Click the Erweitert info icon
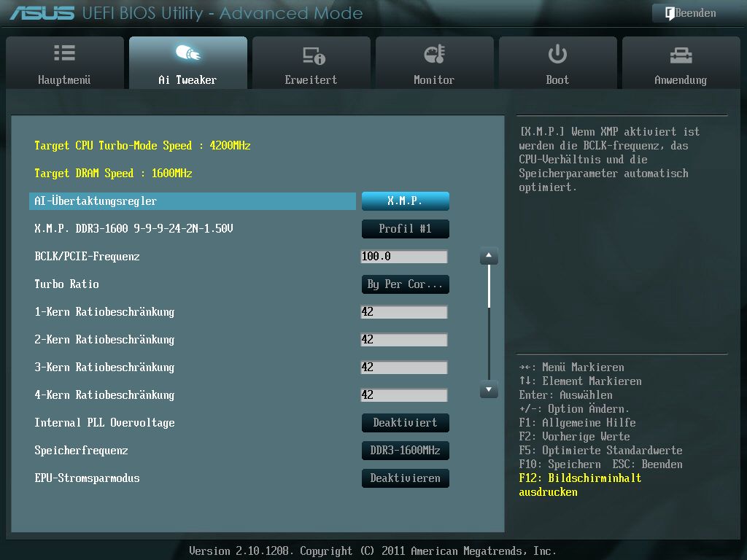This screenshot has width=747, height=560. point(314,55)
